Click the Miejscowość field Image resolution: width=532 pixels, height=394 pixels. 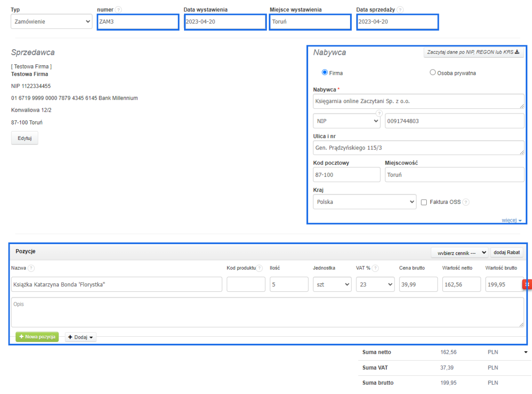(454, 175)
